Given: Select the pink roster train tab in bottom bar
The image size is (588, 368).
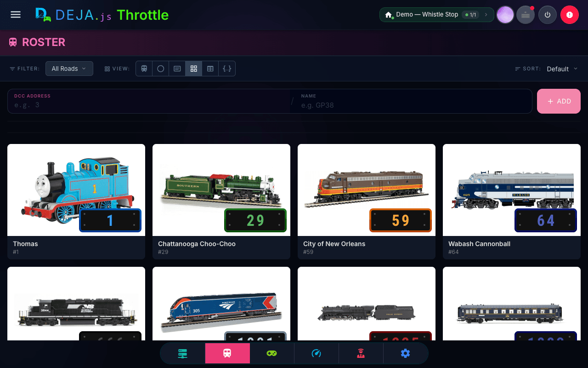Looking at the screenshot, I should point(227,353).
